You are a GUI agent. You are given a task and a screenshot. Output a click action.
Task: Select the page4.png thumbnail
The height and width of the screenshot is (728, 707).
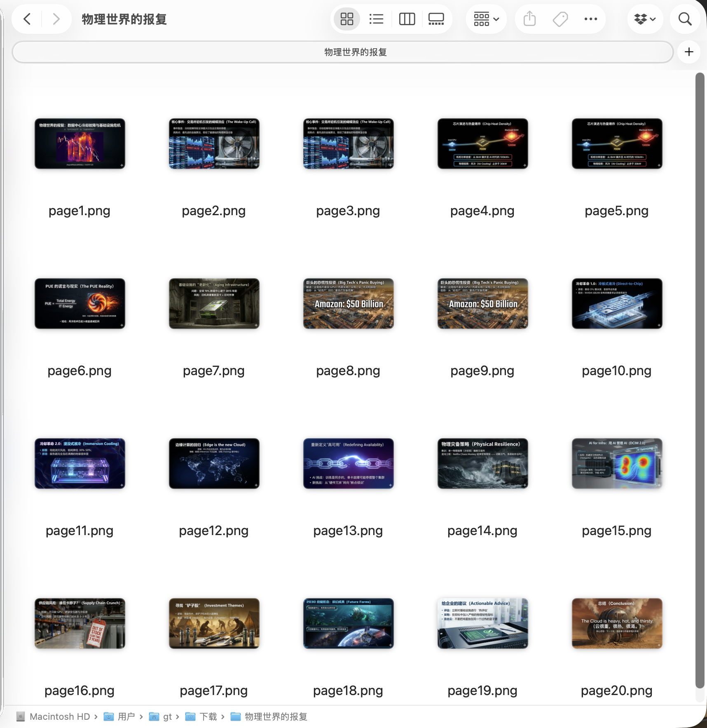coord(483,143)
